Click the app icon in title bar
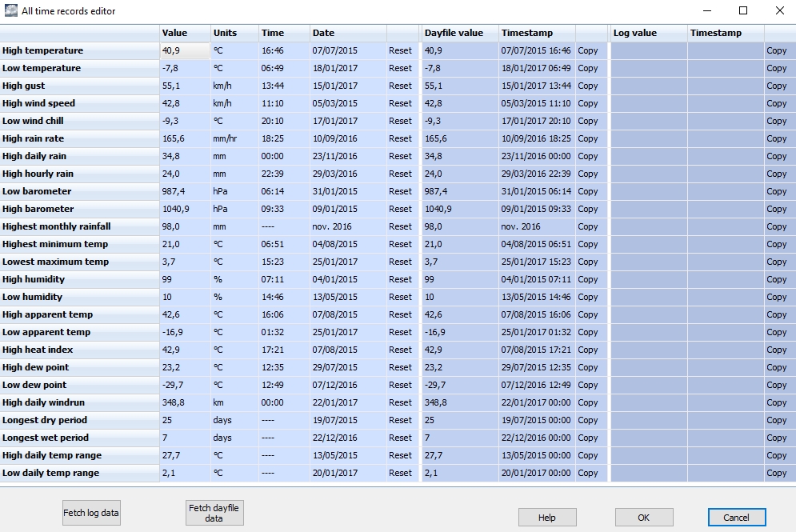 coord(10,11)
